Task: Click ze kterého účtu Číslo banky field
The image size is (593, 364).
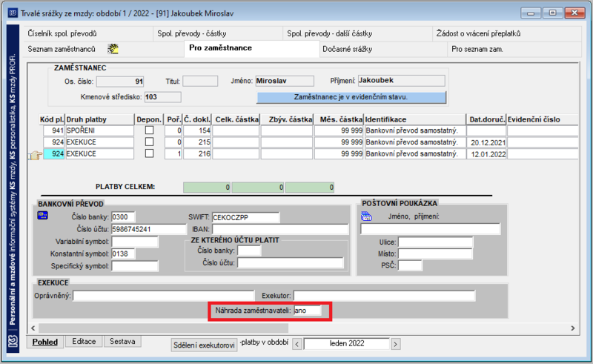Action: click(249, 251)
